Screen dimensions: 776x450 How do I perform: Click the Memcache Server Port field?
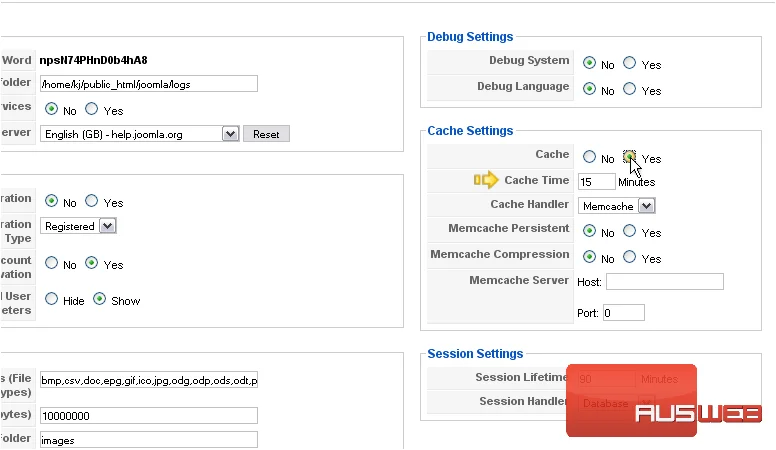[624, 313]
